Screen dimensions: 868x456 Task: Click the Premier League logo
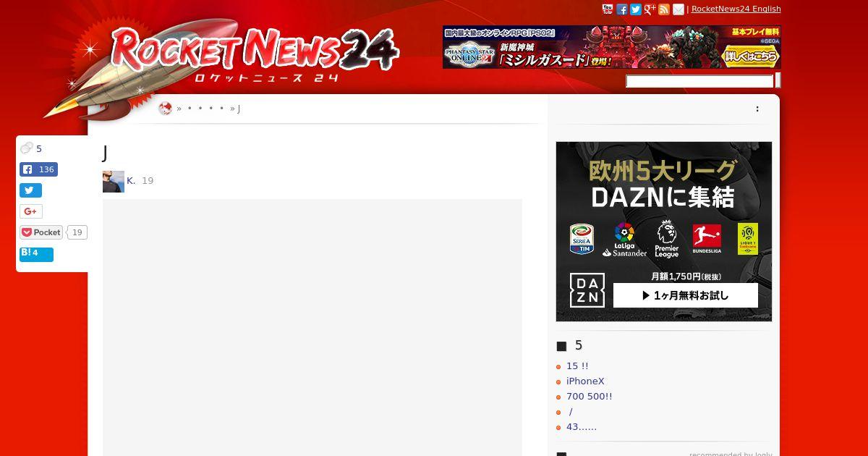(666, 239)
